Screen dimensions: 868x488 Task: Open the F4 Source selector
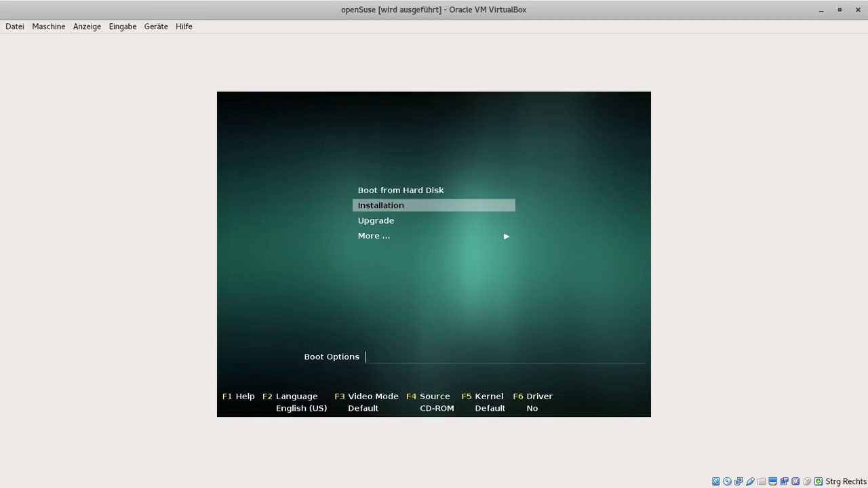[428, 396]
